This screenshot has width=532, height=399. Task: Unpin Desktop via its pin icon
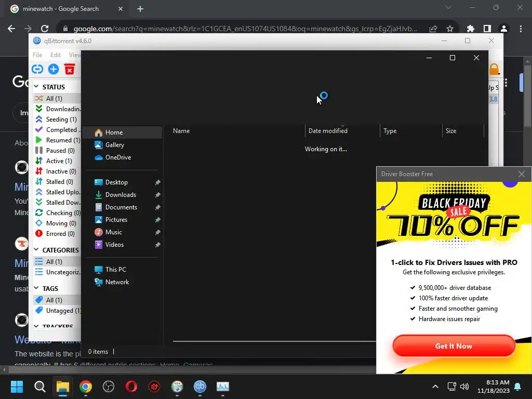157,182
